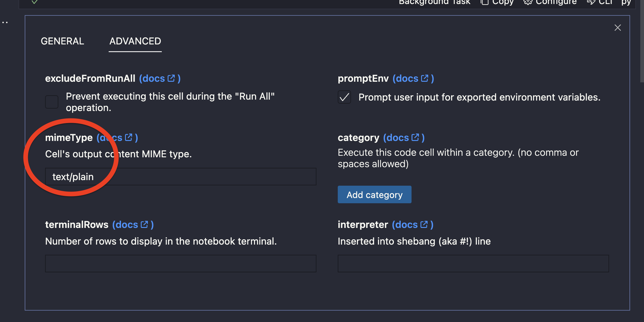
Task: Click the 'Cell's output content MIME type.' description
Action: point(119,154)
